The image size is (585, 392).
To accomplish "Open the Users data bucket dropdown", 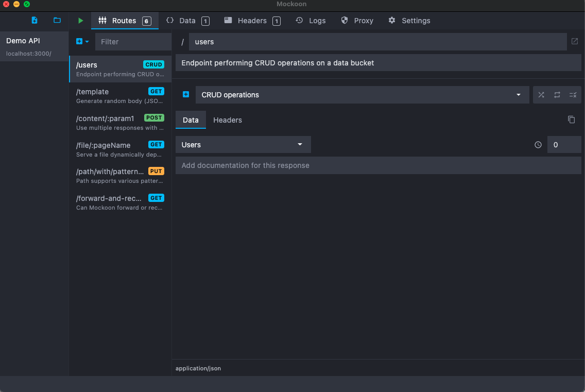I will pos(300,145).
